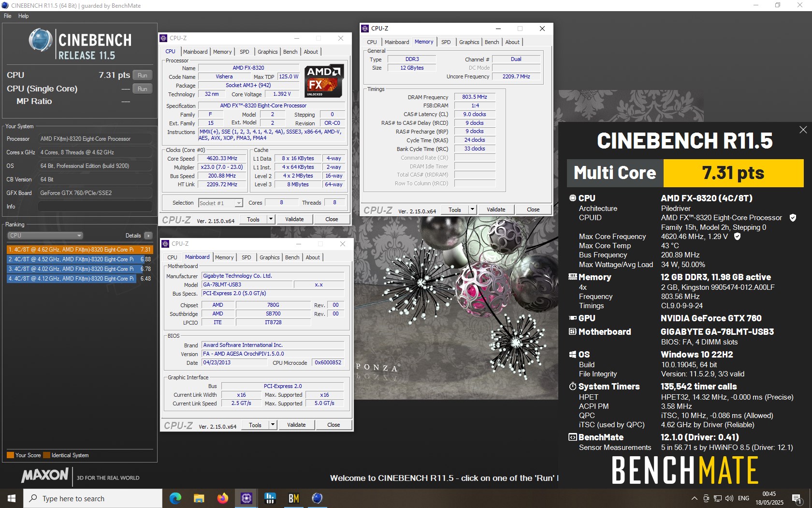Expand Tools dropdown arrow in Memory window
812x508 pixels.
click(x=472, y=209)
